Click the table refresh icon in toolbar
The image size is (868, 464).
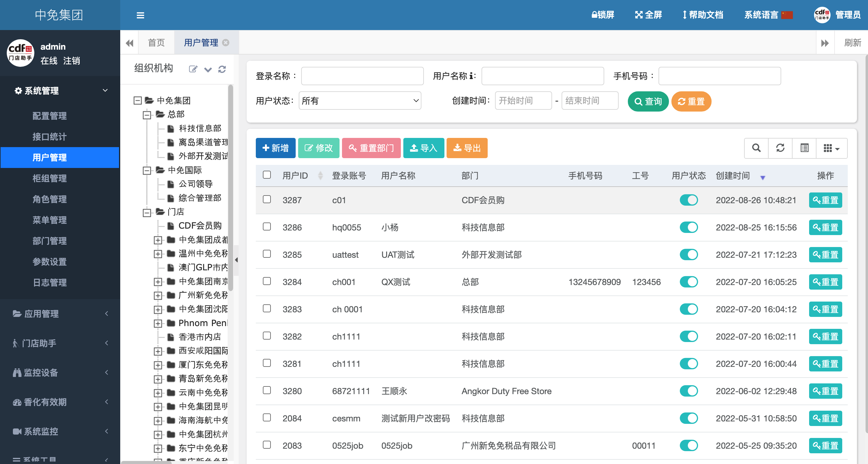point(780,148)
